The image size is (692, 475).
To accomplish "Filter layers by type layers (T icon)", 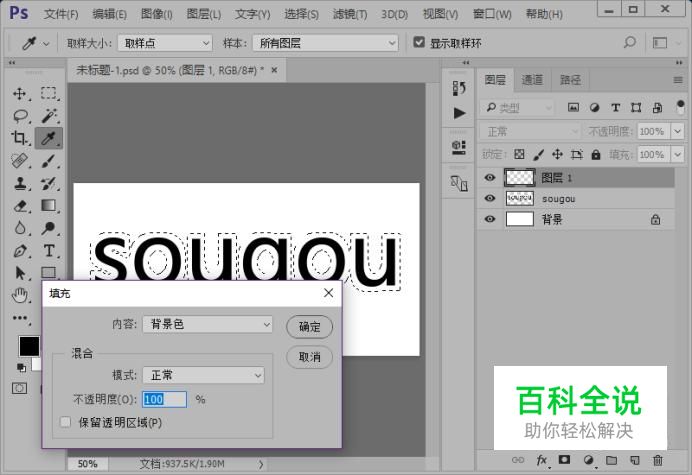I will click(x=615, y=107).
